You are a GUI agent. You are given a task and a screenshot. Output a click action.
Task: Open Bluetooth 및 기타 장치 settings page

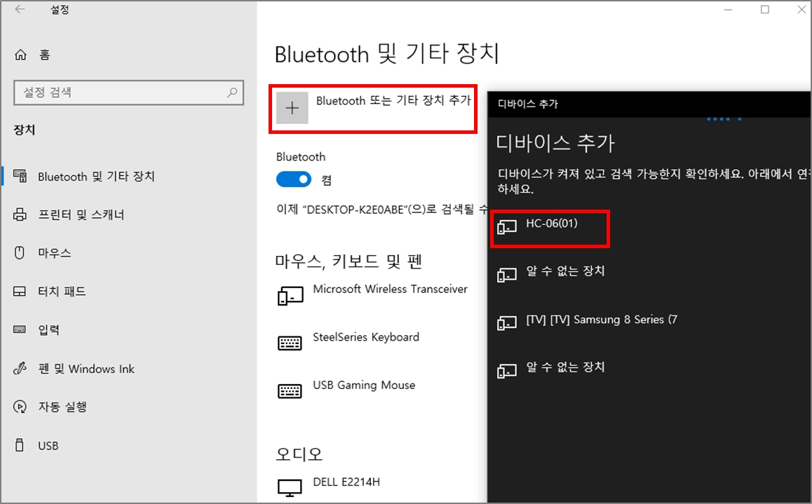[x=96, y=177]
